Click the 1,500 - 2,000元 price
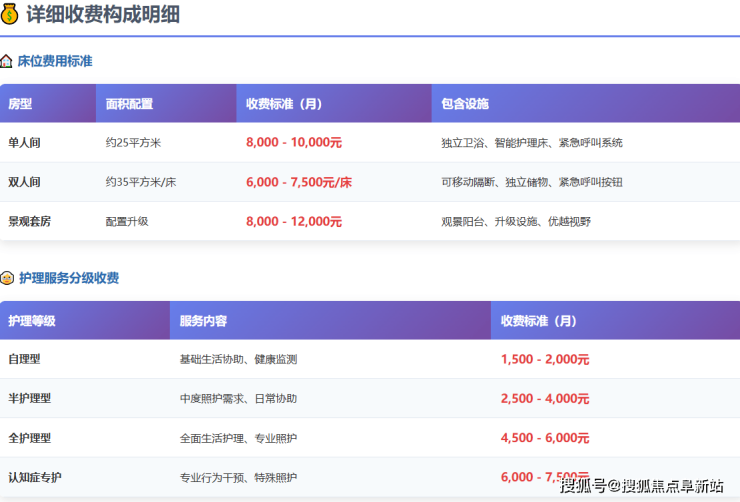 point(545,359)
